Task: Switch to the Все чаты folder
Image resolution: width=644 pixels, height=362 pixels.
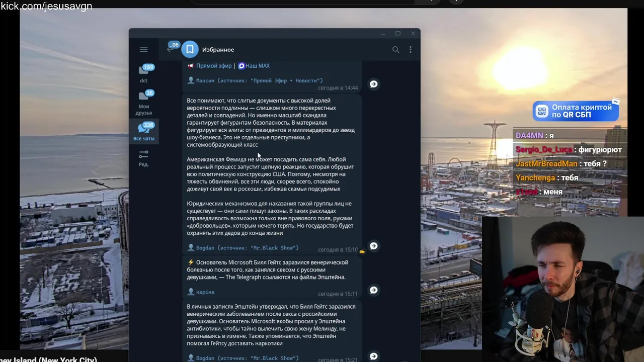Action: (143, 131)
